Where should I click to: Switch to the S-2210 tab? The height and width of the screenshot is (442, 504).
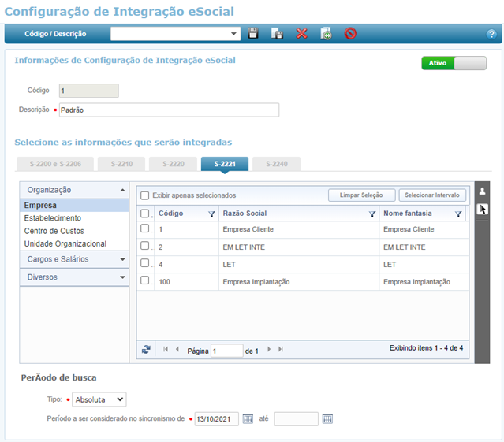pyautogui.click(x=121, y=164)
